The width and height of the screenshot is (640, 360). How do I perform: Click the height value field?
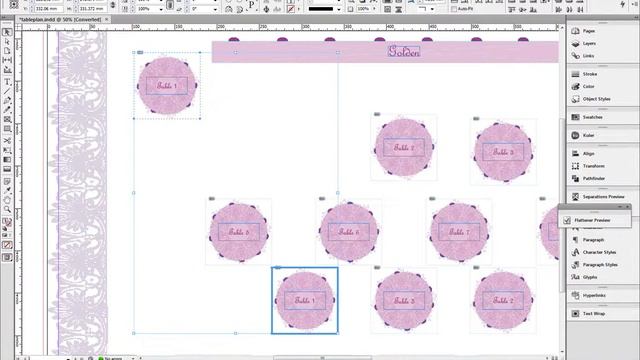tap(92, 9)
